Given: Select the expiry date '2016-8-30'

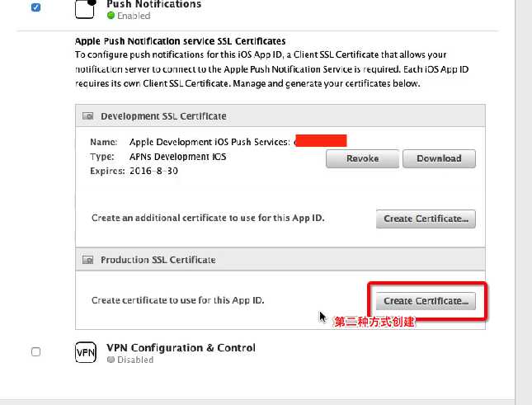Looking at the screenshot, I should click(153, 171).
